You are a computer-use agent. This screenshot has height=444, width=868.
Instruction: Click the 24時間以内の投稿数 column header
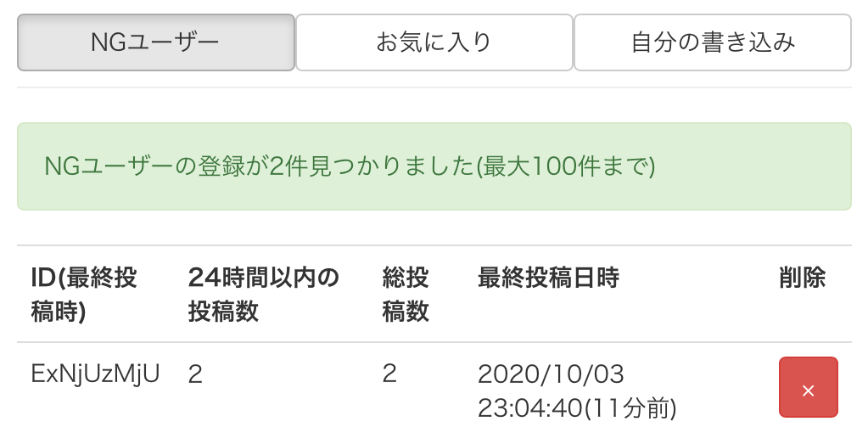click(263, 294)
